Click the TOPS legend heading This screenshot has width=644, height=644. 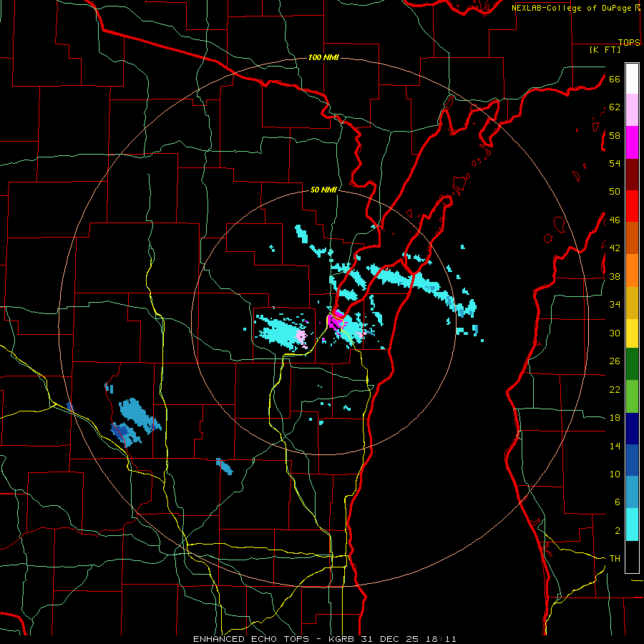(629, 42)
